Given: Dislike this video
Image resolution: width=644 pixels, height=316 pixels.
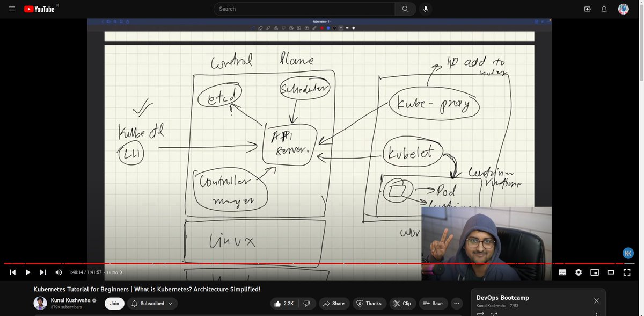Looking at the screenshot, I should click(306, 304).
